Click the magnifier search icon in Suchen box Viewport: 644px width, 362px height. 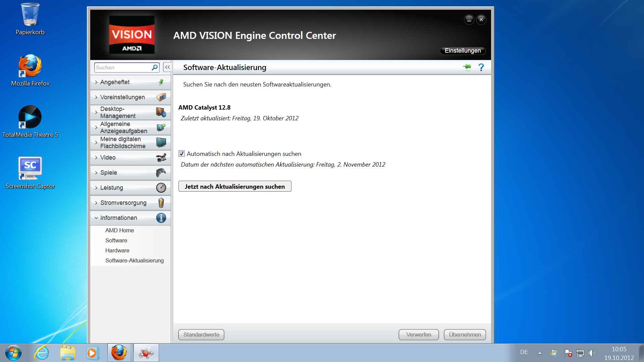click(155, 67)
